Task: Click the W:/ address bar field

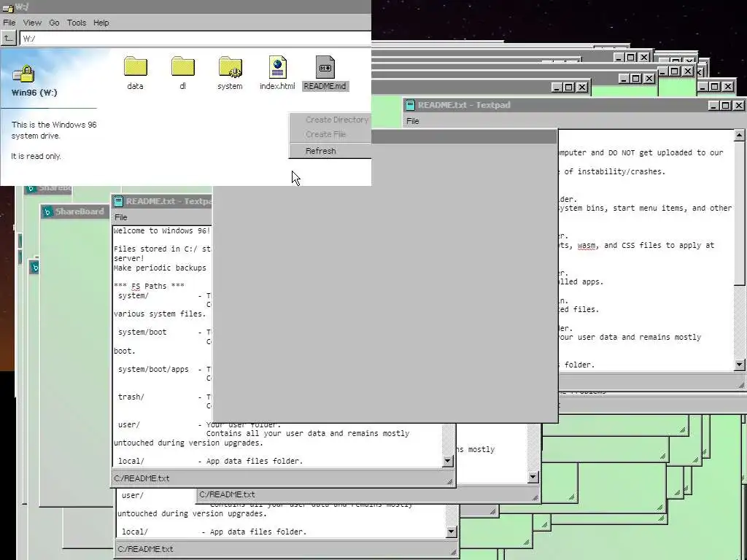Action: point(196,38)
